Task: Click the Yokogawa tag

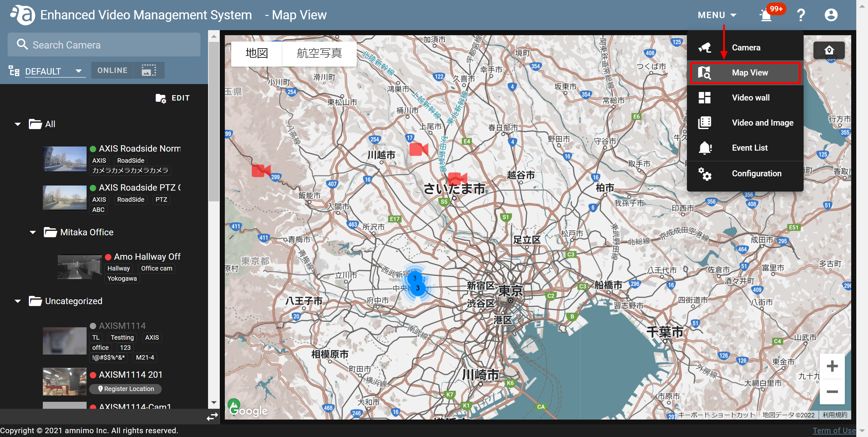Action: [122, 278]
